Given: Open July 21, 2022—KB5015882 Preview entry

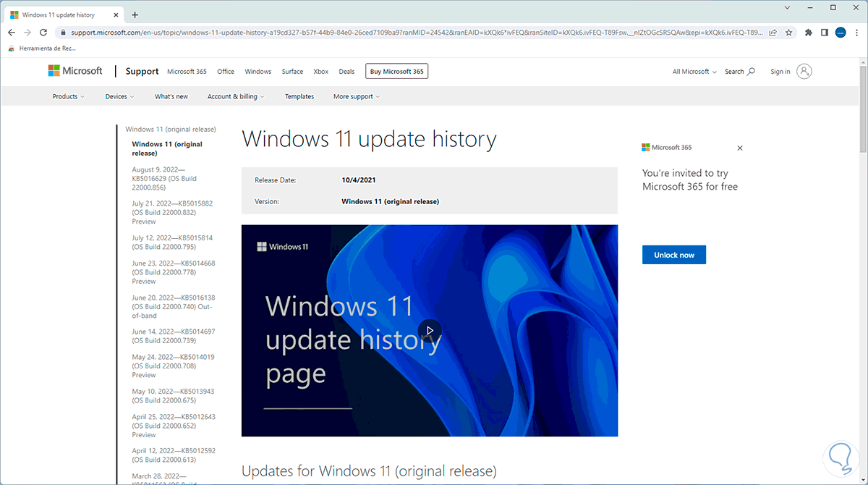Looking at the screenshot, I should 172,213.
